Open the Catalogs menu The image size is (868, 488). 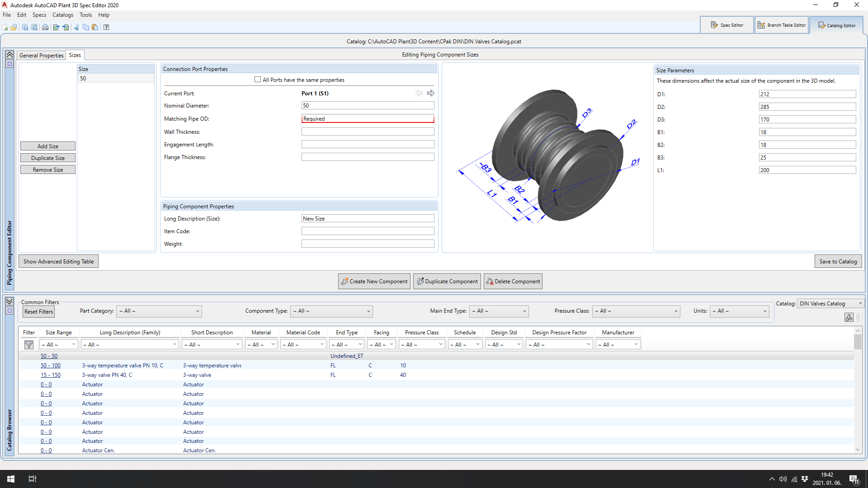pos(62,15)
